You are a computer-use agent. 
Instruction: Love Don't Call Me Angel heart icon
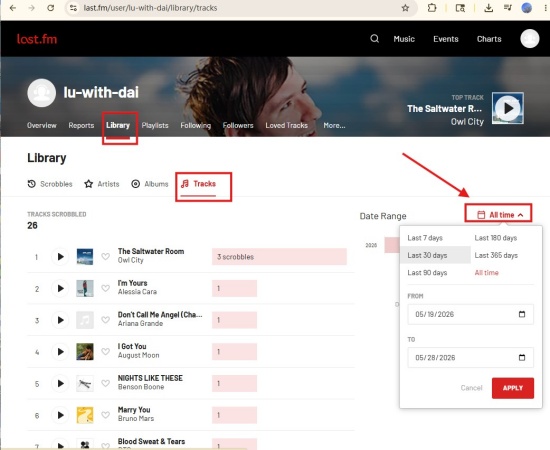(x=106, y=320)
